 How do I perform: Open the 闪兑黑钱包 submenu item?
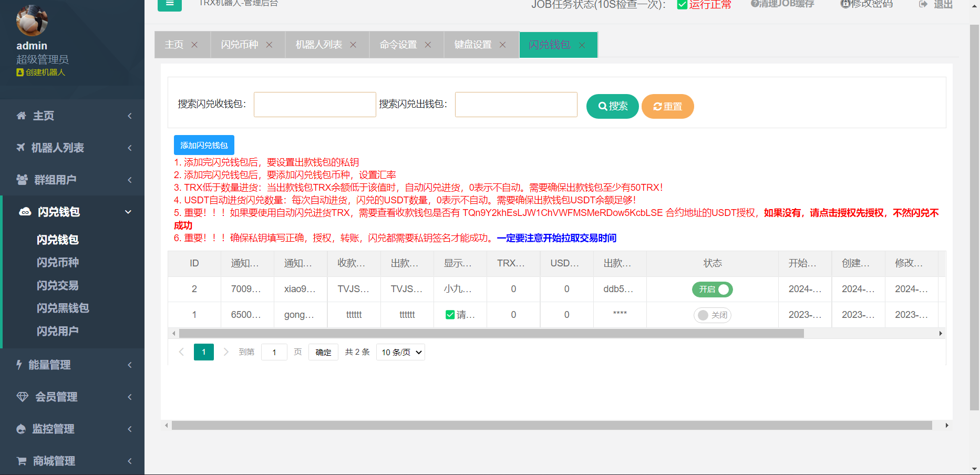point(63,308)
